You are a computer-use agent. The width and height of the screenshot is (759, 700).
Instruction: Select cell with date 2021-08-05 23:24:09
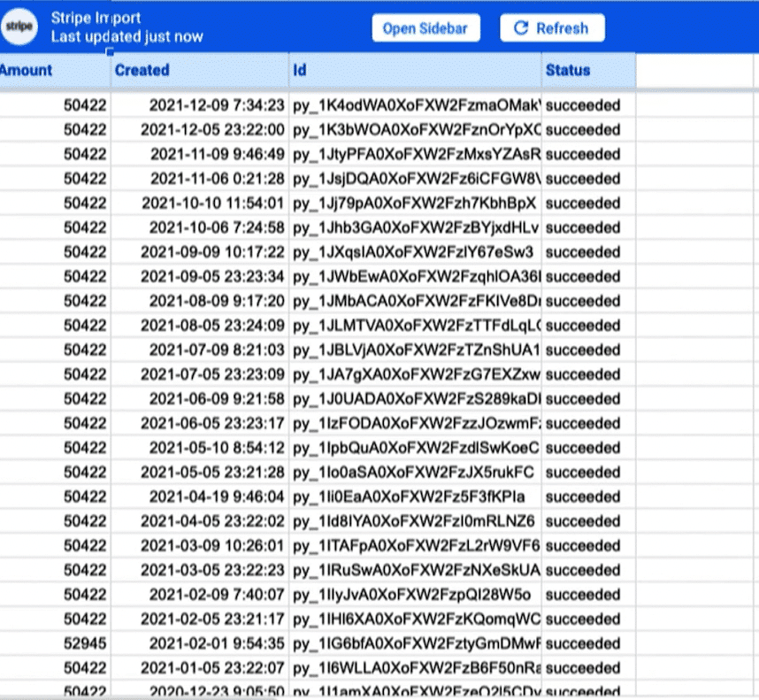point(199,326)
